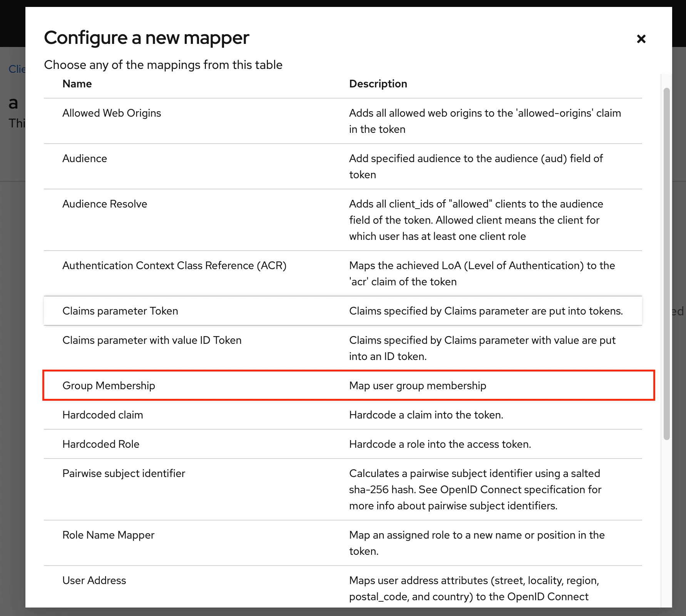The width and height of the screenshot is (686, 616).
Task: Select the Hardcoded claim mapper
Action: (x=102, y=415)
